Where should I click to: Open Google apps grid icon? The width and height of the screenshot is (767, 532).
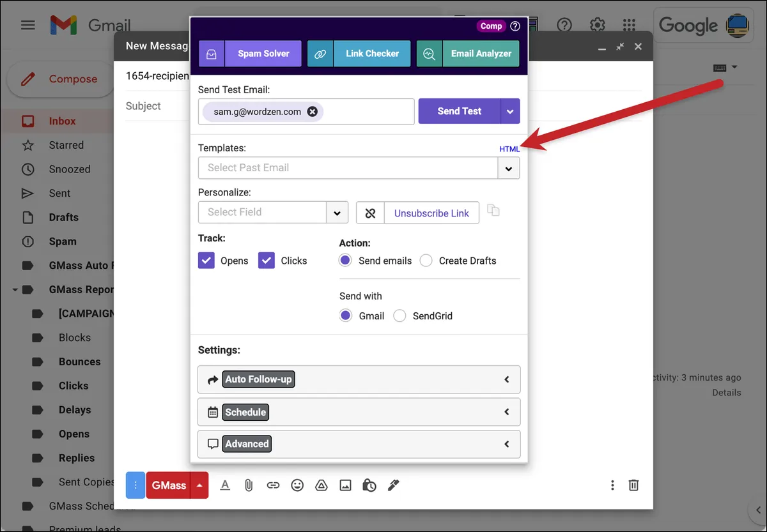coord(630,25)
